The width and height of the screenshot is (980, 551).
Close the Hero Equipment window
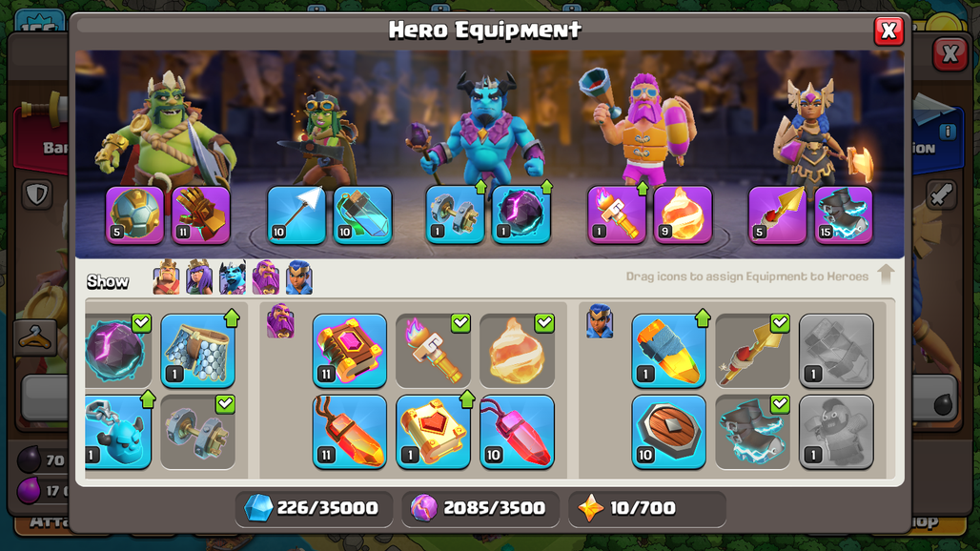[888, 31]
